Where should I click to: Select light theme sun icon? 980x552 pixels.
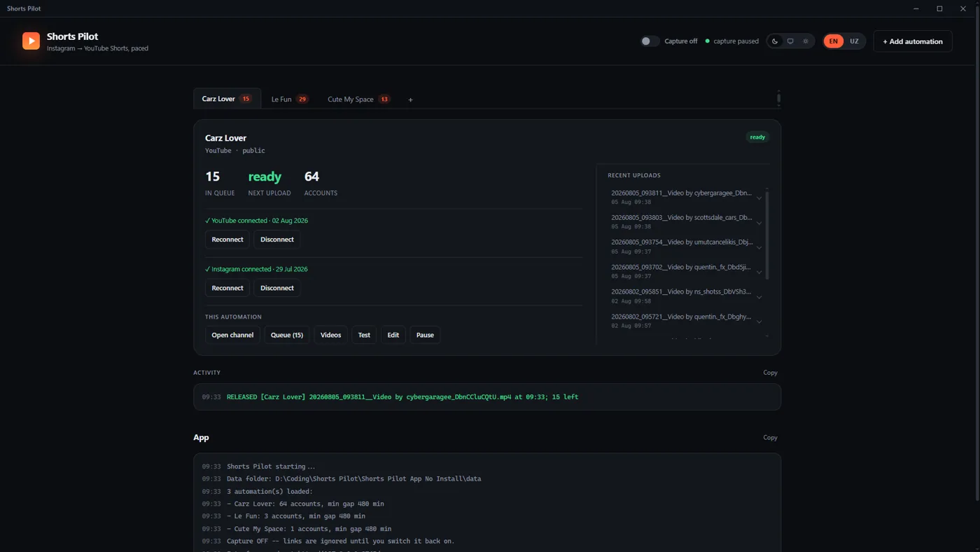[x=806, y=41]
